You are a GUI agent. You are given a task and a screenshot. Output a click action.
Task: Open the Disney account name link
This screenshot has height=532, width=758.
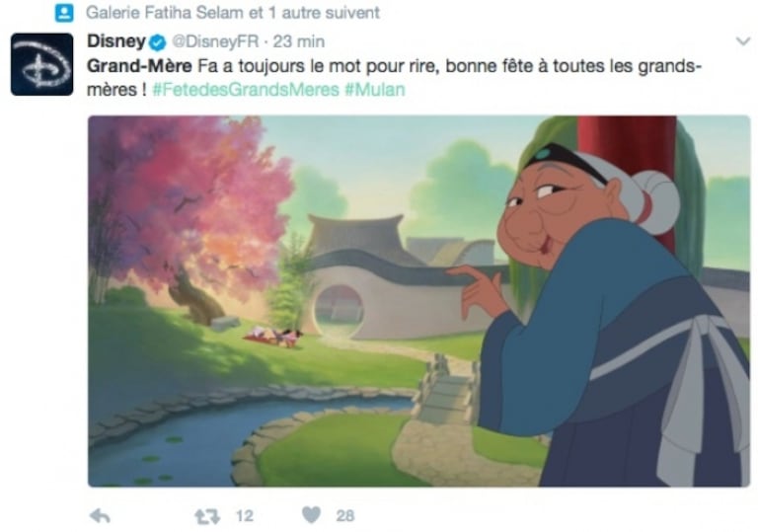coord(116,41)
